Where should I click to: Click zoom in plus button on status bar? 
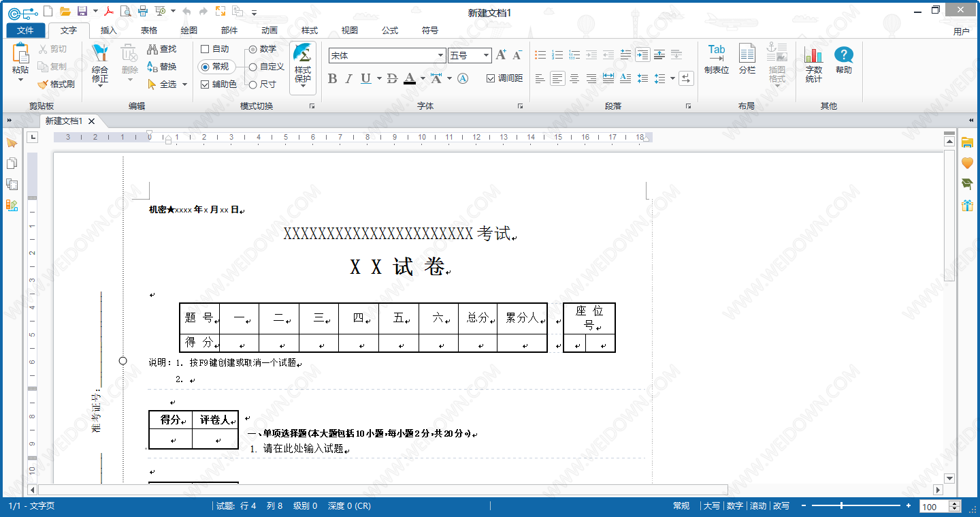(908, 506)
